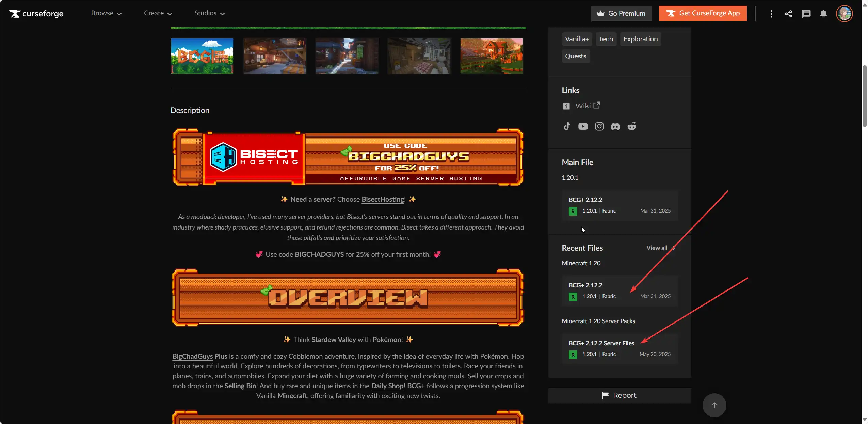Follow the BisectHosting link

pos(383,199)
